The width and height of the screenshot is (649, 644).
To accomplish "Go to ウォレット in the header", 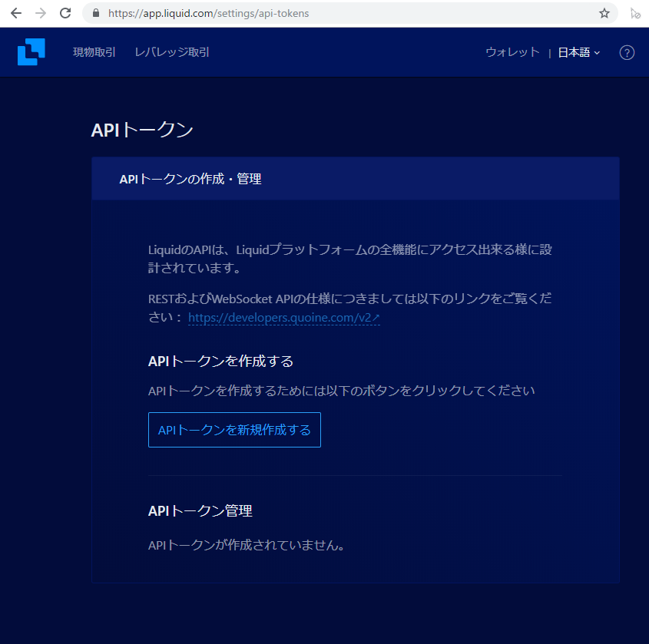I will pyautogui.click(x=512, y=52).
